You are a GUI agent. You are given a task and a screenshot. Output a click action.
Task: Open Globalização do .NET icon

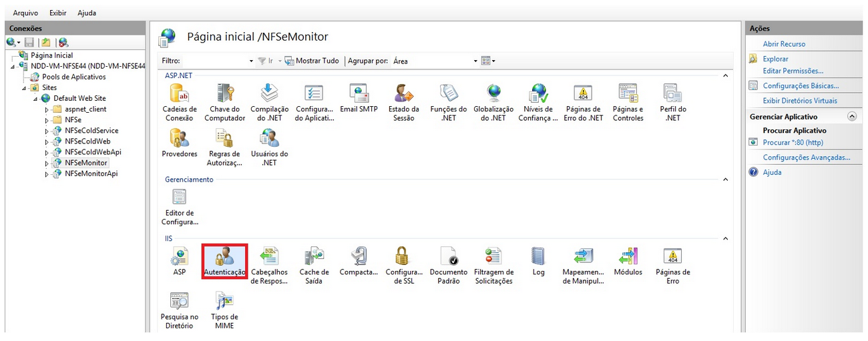coord(493,103)
